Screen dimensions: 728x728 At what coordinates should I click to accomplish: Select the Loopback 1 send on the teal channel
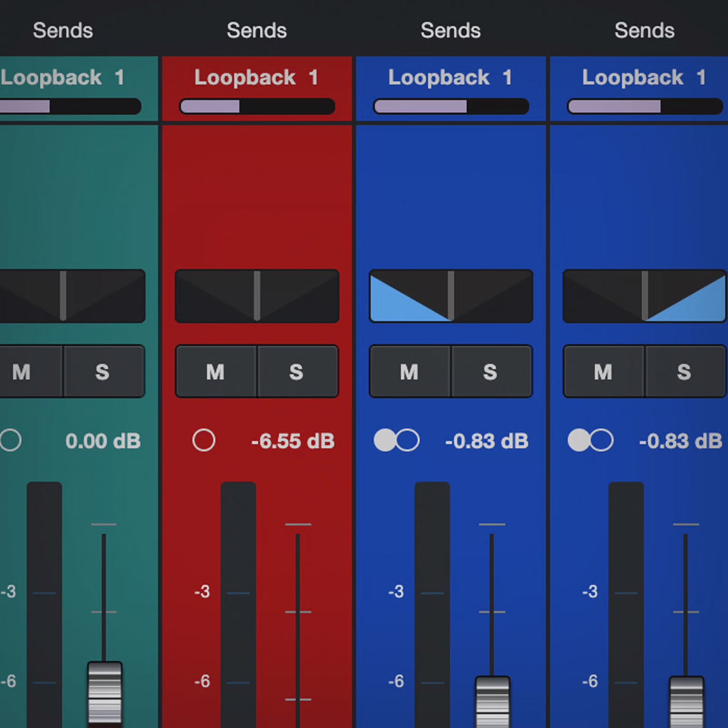pos(62,77)
